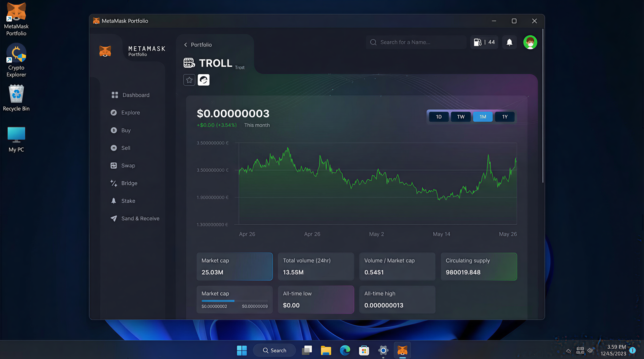Screen dimensions: 644x359
Task: Go back to Portfolio via chevron
Action: [x=186, y=45]
